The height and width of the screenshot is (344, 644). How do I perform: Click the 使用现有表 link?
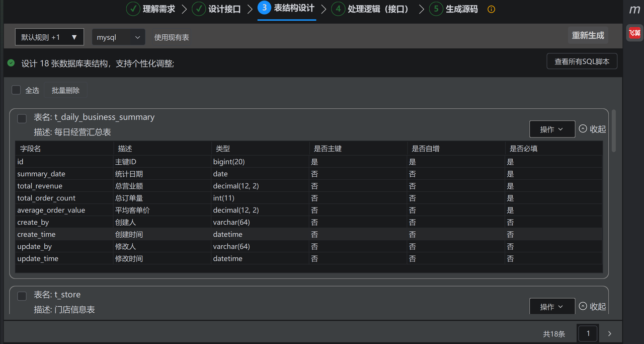coord(172,37)
